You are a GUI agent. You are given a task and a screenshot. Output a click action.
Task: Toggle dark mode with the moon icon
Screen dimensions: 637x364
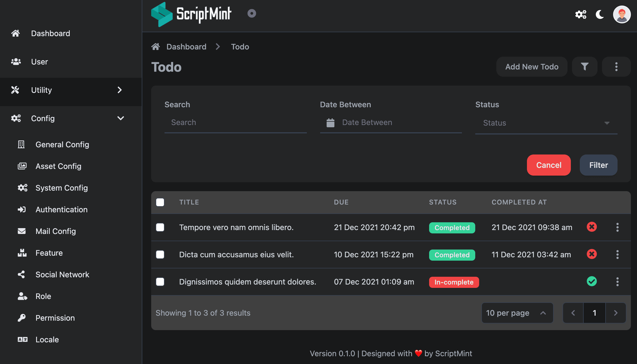tap(600, 14)
